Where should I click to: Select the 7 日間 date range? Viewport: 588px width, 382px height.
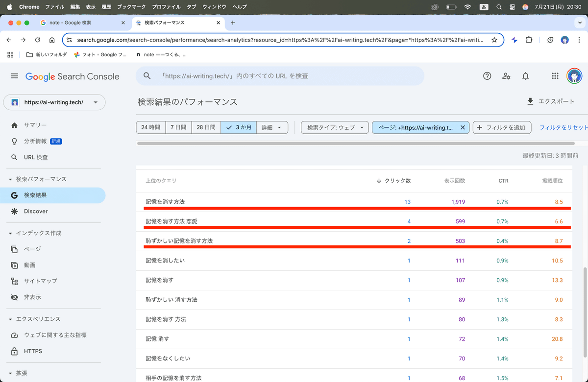point(178,127)
